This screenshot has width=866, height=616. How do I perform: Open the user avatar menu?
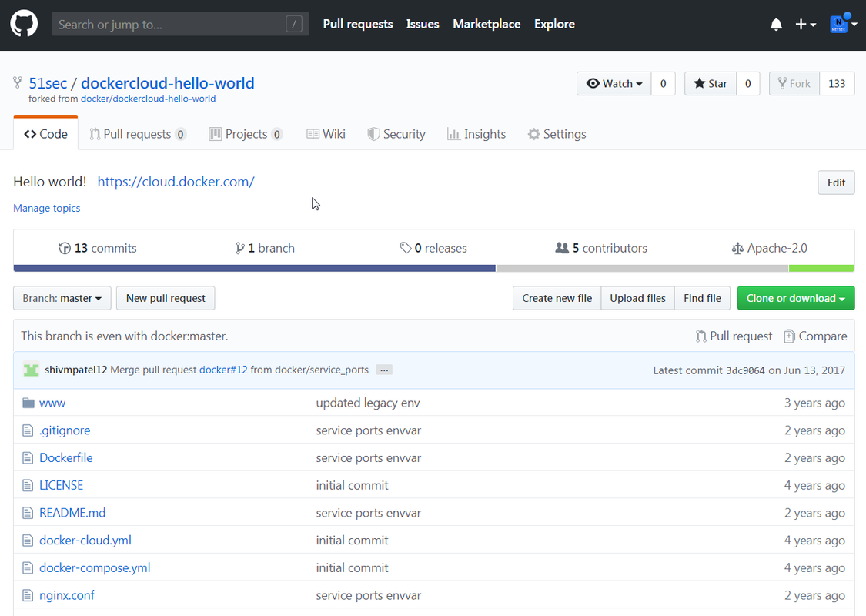844,24
